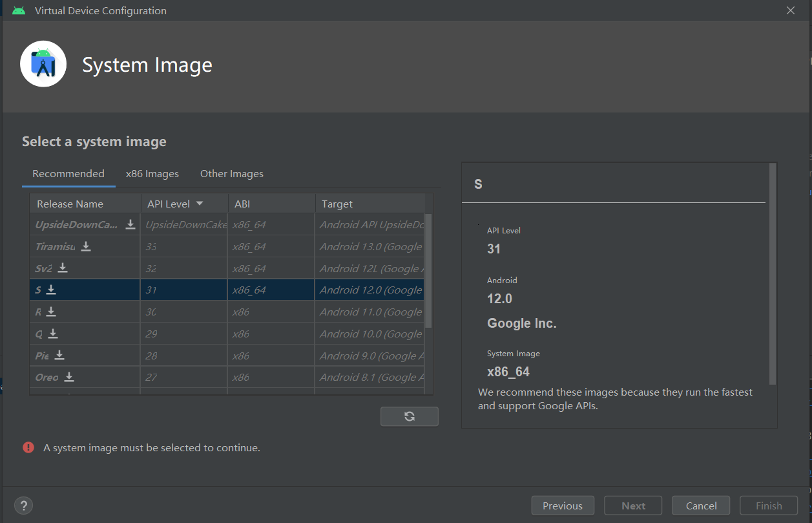Click the Pie release name
This screenshot has height=523, width=812.
(x=43, y=356)
